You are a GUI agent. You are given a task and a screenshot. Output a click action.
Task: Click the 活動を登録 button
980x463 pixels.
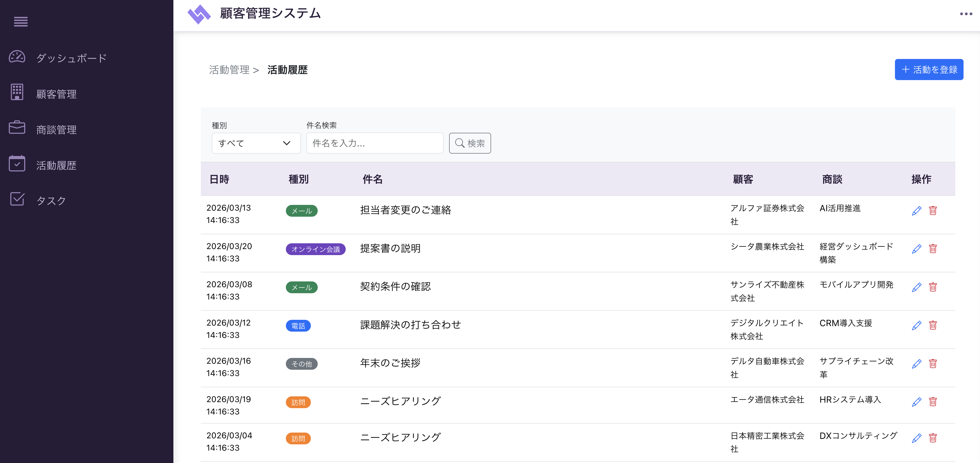pyautogui.click(x=929, y=70)
